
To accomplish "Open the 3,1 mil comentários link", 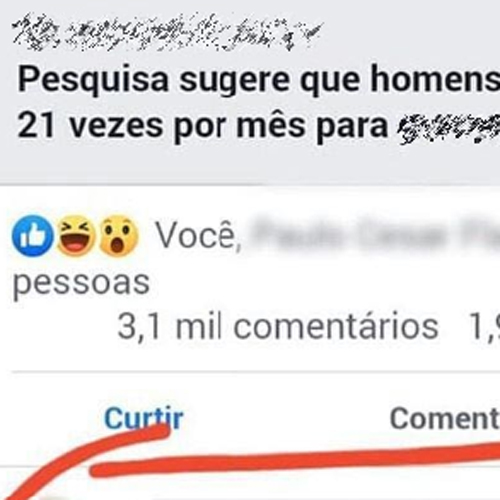I will coord(277,327).
